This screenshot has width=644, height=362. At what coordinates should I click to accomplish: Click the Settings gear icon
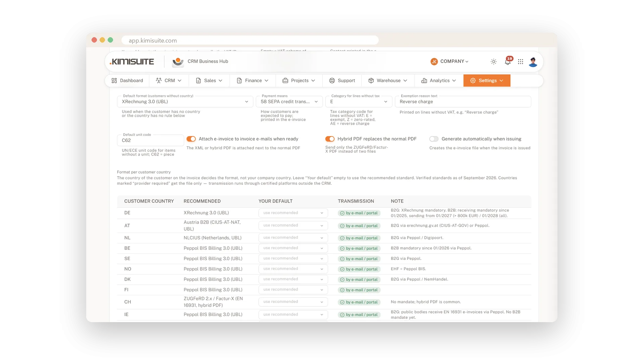tap(473, 80)
